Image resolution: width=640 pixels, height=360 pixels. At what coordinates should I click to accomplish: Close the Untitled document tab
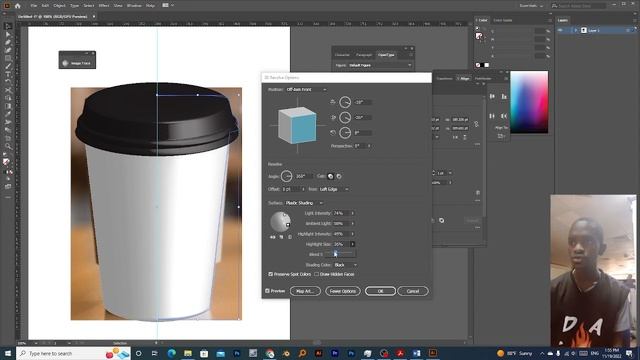click(x=94, y=17)
